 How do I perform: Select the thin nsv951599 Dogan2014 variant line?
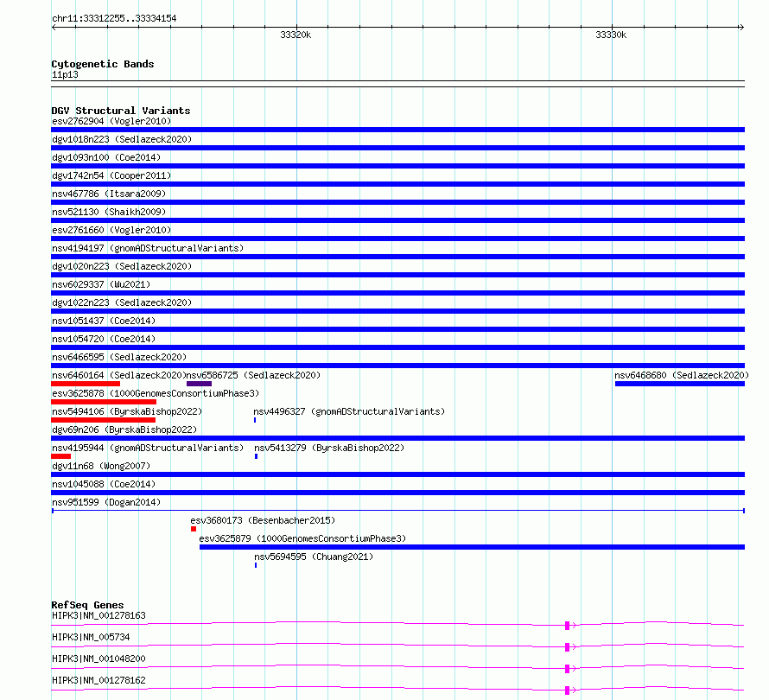coord(397,511)
